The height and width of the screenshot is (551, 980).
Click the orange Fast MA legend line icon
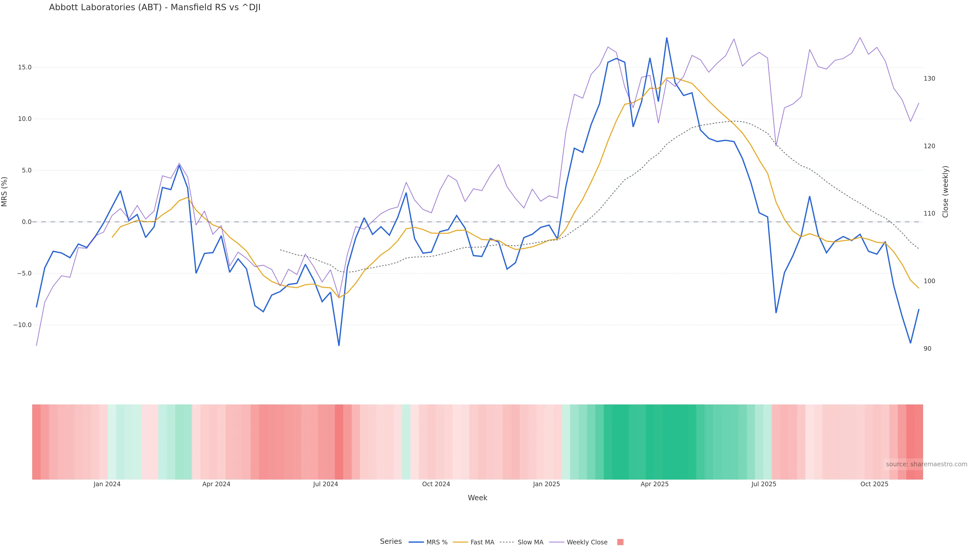click(x=460, y=542)
